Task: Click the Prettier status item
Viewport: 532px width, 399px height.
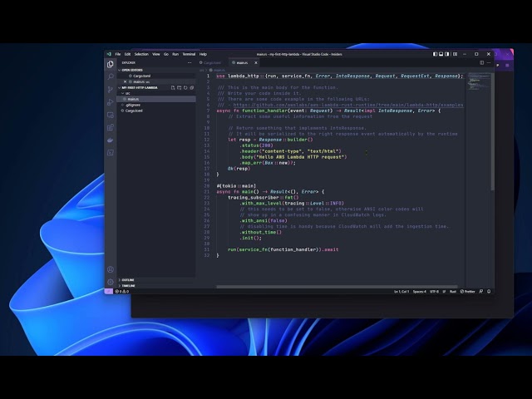Action: (467, 292)
